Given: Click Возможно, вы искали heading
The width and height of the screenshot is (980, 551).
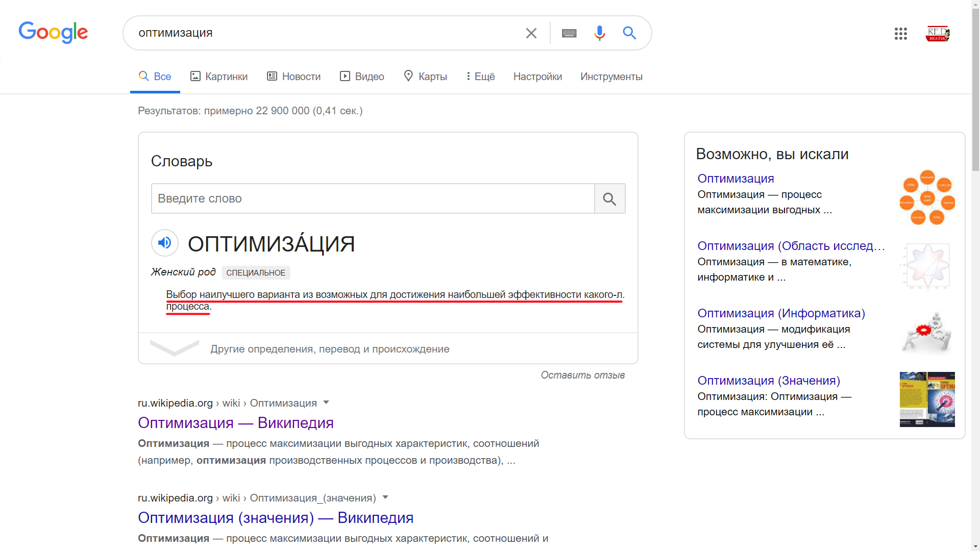Looking at the screenshot, I should pyautogui.click(x=772, y=154).
